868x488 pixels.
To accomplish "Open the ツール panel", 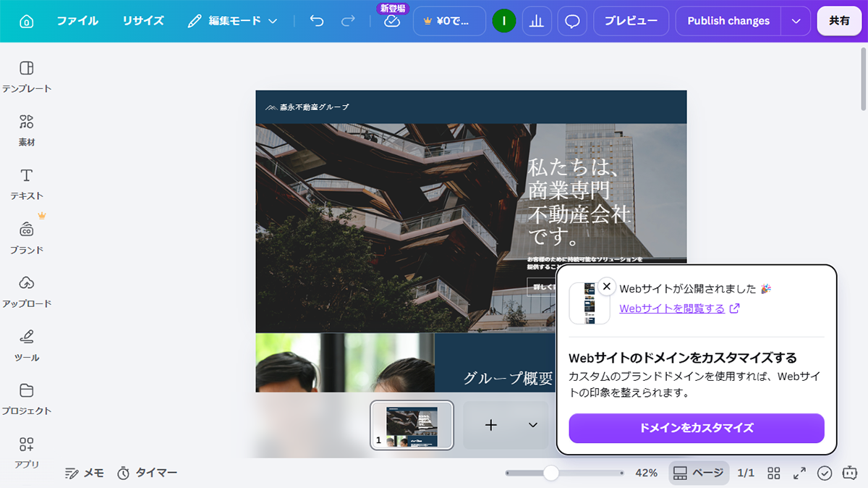I will coord(27,345).
